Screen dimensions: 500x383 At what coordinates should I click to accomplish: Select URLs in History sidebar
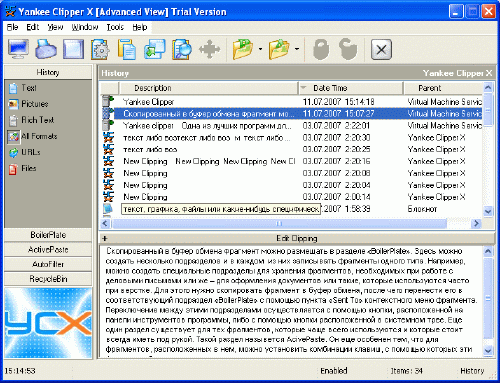24,152
